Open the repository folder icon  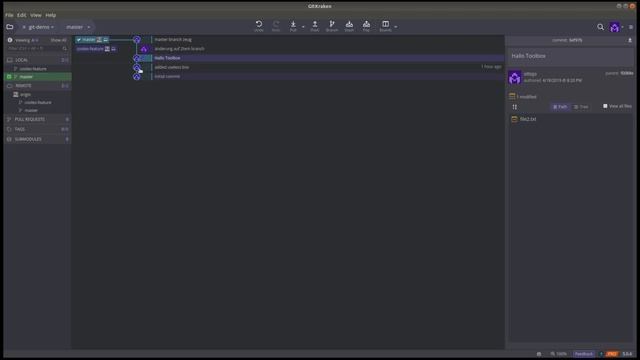pyautogui.click(x=10, y=27)
